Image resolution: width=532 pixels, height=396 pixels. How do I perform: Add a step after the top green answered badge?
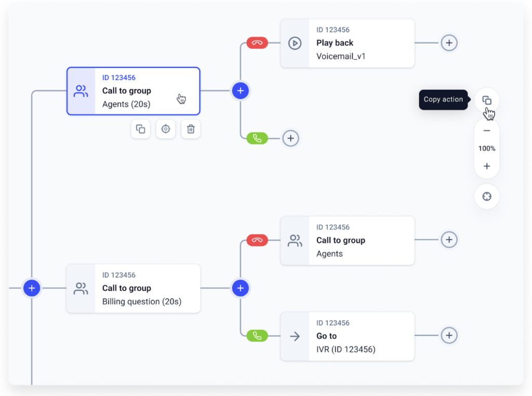pyautogui.click(x=290, y=139)
